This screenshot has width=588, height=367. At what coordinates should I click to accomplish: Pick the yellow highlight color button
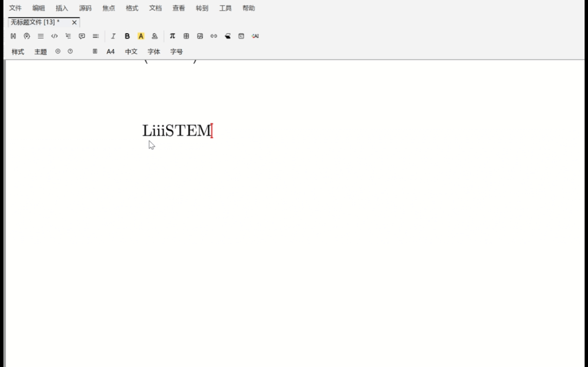tap(141, 36)
